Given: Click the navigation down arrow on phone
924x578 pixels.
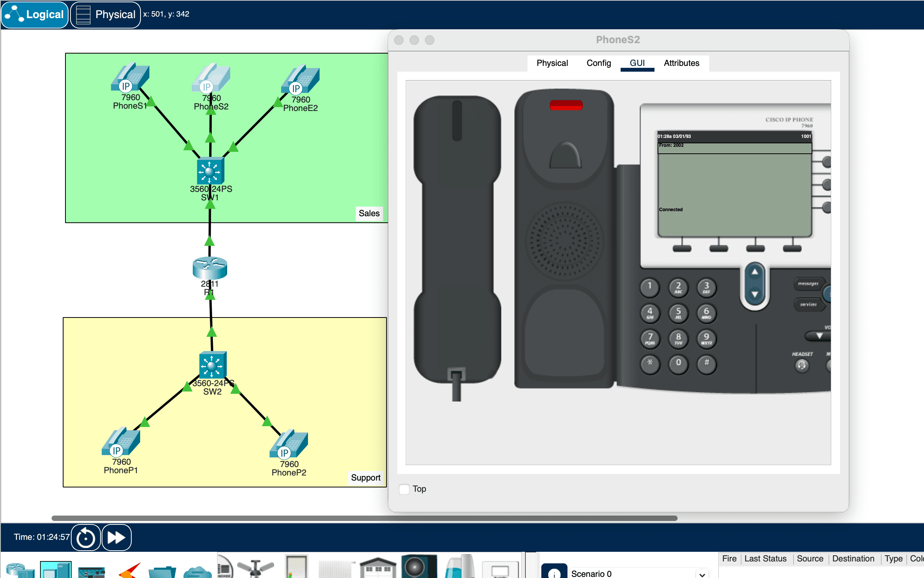Looking at the screenshot, I should click(x=755, y=294).
